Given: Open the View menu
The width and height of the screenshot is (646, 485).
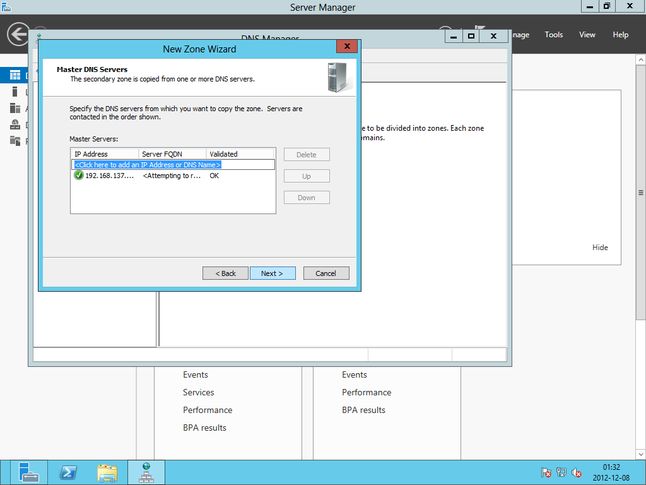Looking at the screenshot, I should point(587,35).
